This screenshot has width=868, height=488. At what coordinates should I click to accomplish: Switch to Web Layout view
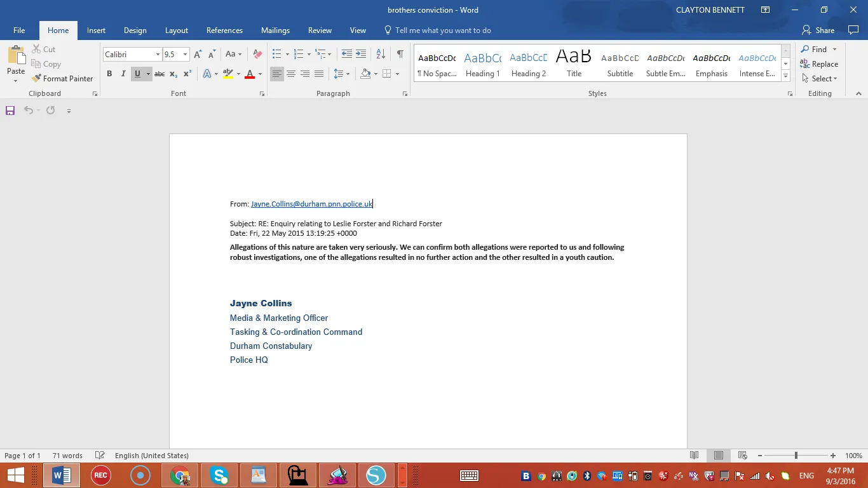(x=742, y=456)
